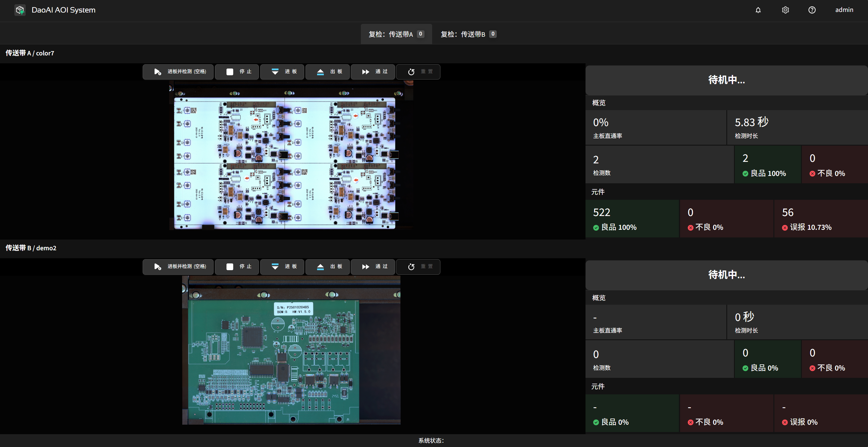This screenshot has height=447, width=868.
Task: Click board-in button for conveyor A
Action: [282, 72]
